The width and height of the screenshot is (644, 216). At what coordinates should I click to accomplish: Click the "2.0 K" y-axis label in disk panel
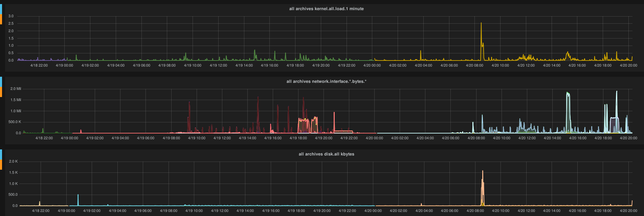click(x=14, y=162)
